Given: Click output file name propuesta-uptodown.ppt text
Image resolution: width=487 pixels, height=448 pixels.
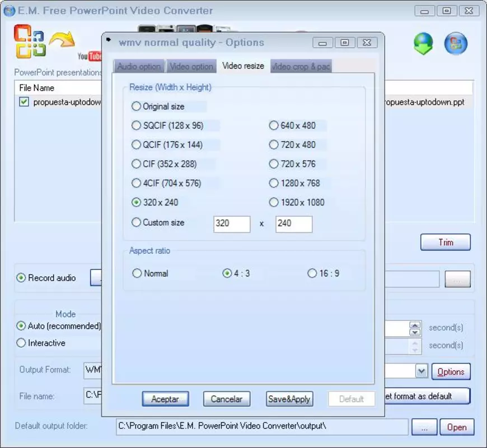Looking at the screenshot, I should 425,102.
